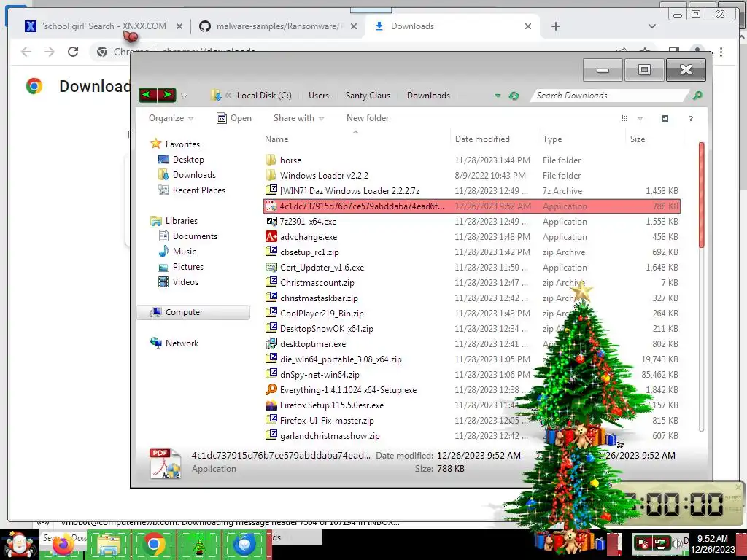Go back in Chrome browser
The image size is (747, 560).
pos(26,52)
